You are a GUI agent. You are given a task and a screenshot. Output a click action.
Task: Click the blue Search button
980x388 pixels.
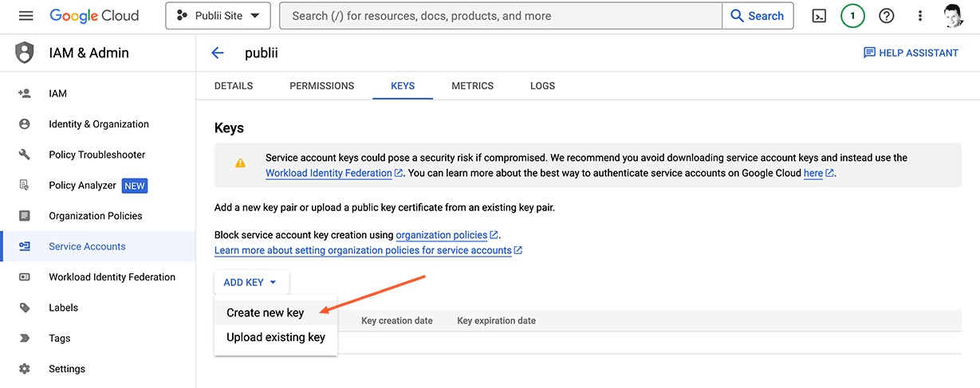pos(757,16)
